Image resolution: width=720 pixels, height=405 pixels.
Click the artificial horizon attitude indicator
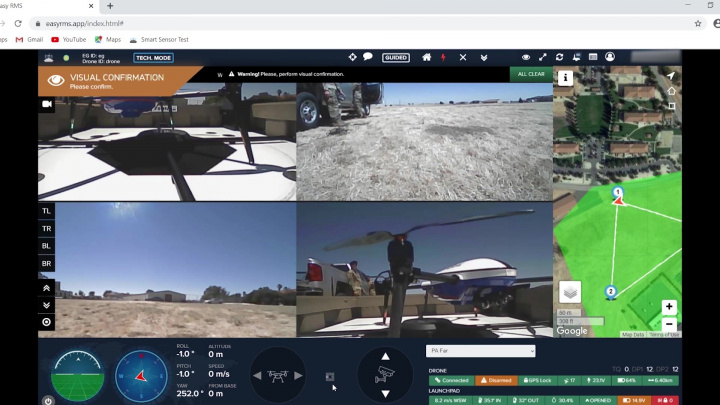click(x=77, y=376)
